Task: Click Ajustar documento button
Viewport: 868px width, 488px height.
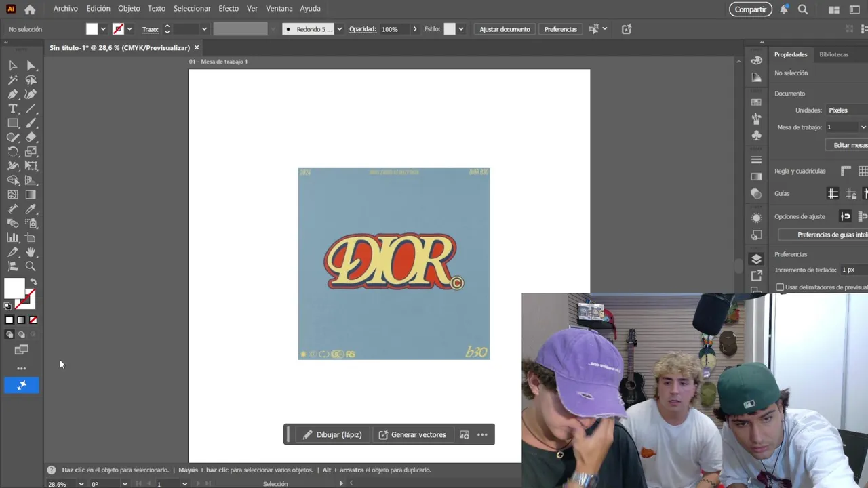Action: [505, 29]
